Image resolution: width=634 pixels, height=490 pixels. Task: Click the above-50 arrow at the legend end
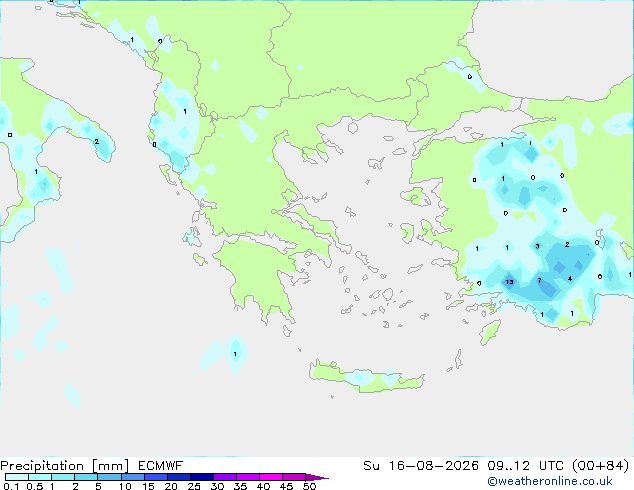(317, 477)
